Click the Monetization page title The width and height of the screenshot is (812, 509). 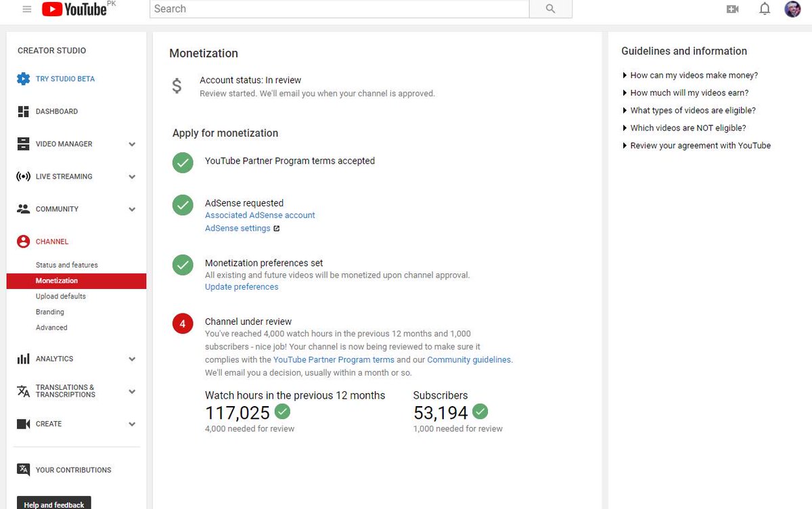204,53
